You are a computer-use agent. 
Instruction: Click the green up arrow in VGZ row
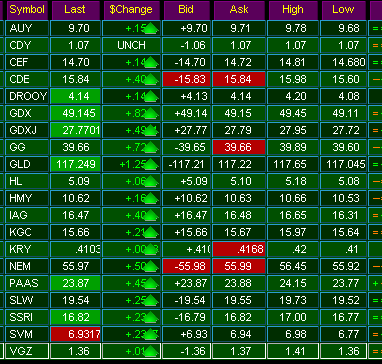click(x=151, y=351)
